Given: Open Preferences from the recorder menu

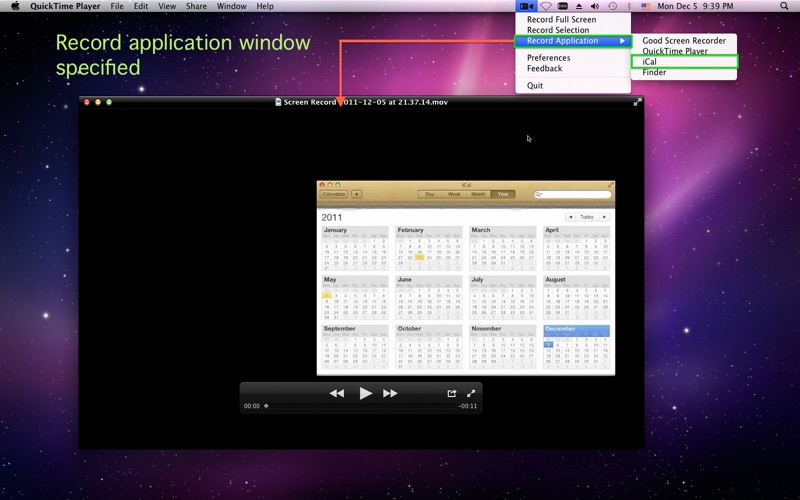Looking at the screenshot, I should (573, 58).
